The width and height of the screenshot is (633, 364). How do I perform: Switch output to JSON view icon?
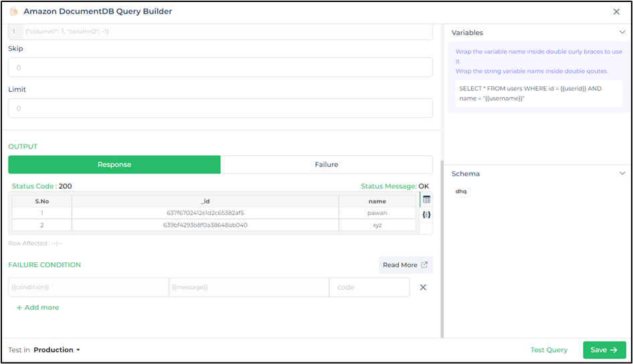click(x=426, y=215)
